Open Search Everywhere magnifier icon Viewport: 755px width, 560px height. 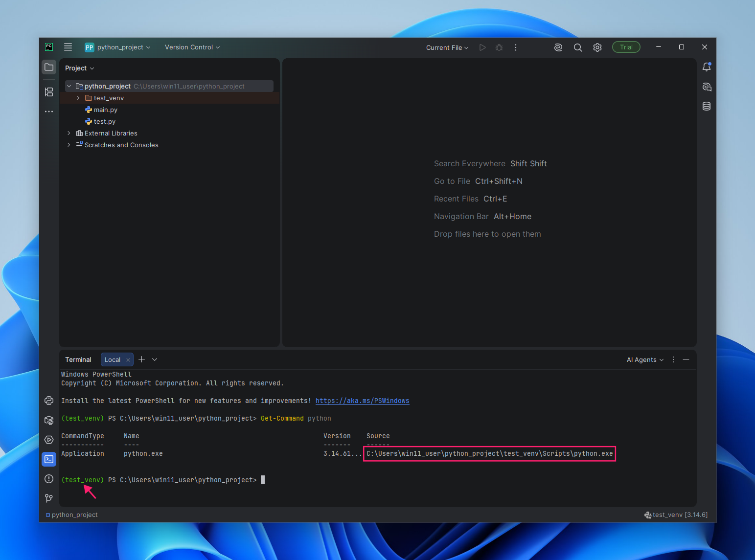coord(578,47)
